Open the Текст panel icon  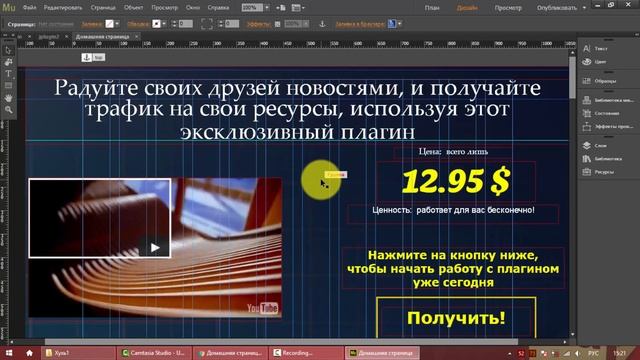point(587,49)
